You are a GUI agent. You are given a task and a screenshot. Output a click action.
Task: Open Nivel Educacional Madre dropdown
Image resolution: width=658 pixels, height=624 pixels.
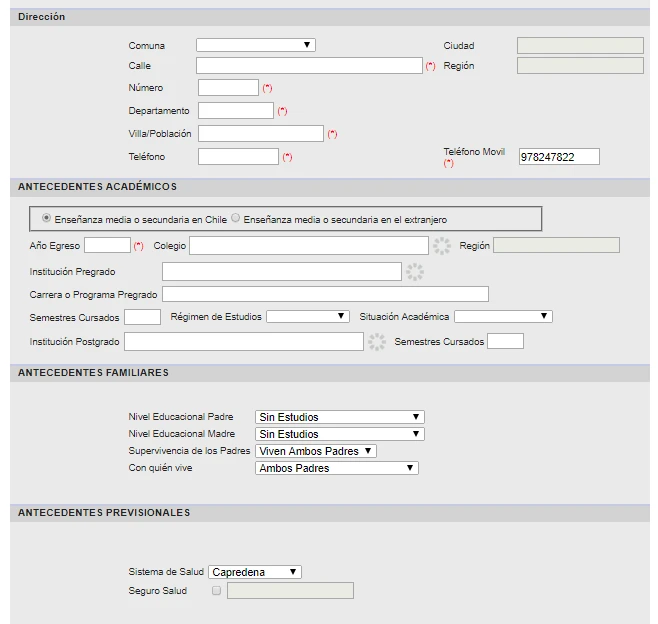[x=340, y=434]
